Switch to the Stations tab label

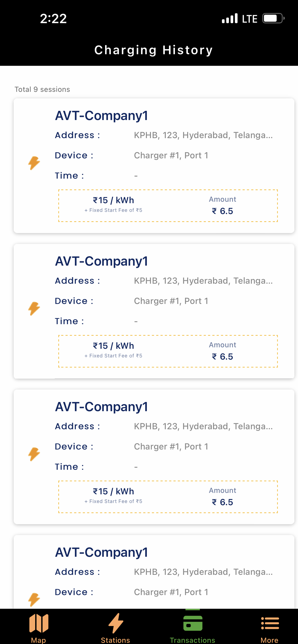[x=115, y=640]
